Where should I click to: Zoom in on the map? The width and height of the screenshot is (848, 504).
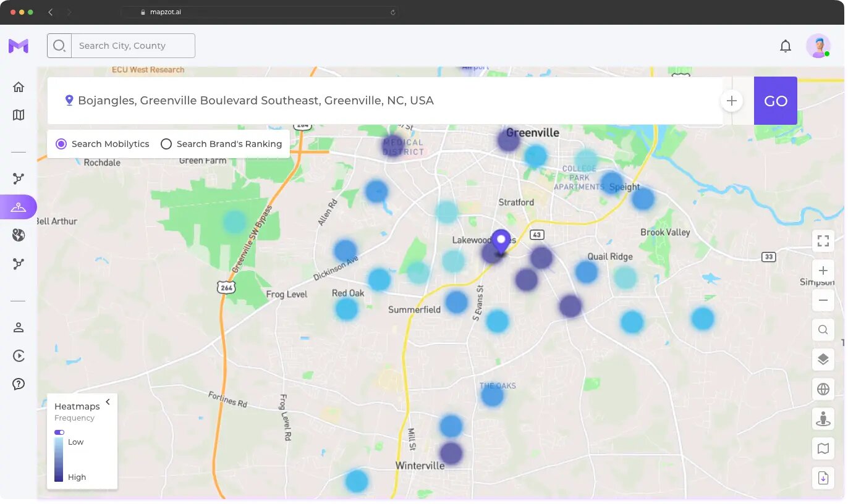click(823, 271)
